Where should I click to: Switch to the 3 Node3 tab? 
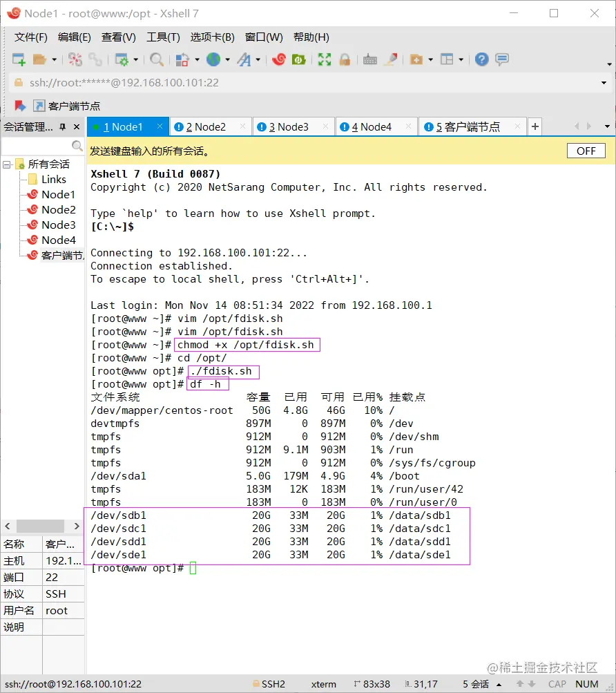click(293, 127)
